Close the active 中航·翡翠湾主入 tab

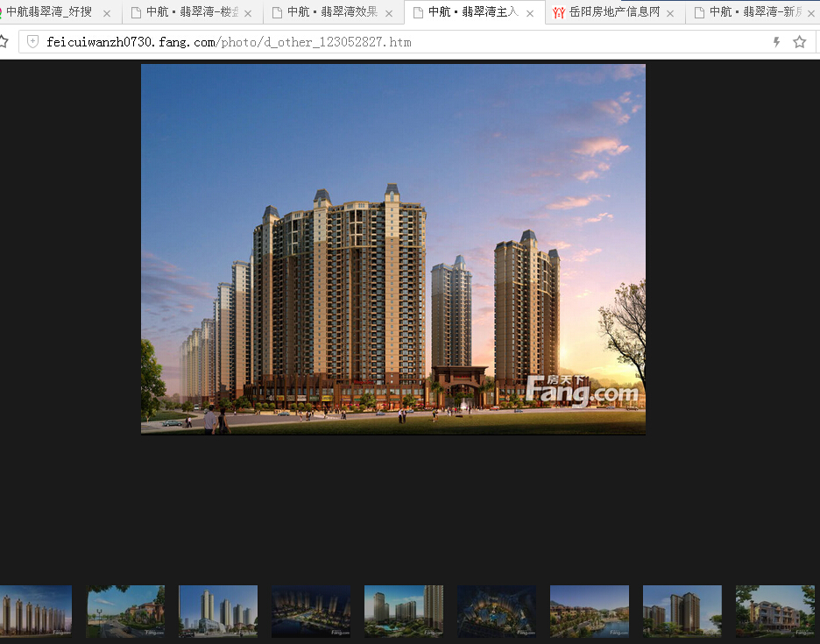(x=530, y=13)
